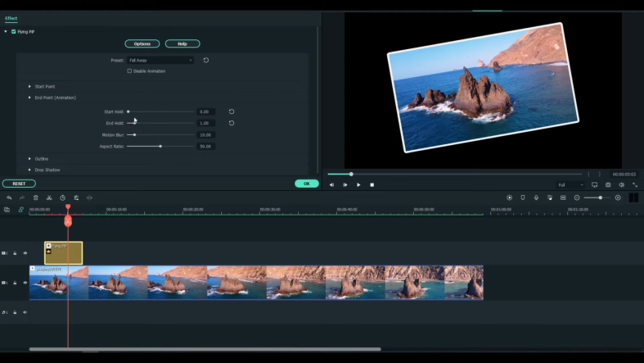644x363 pixels.
Task: Click the Options button
Action: click(142, 43)
